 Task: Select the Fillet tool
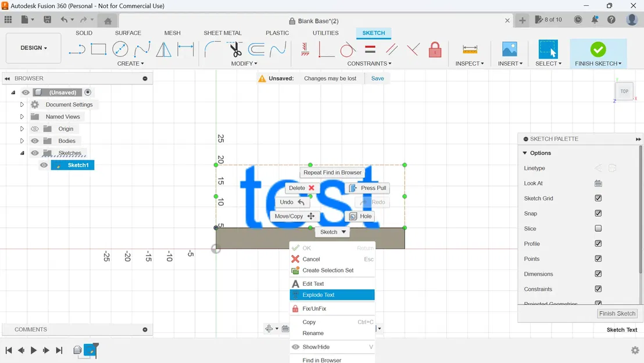click(212, 50)
